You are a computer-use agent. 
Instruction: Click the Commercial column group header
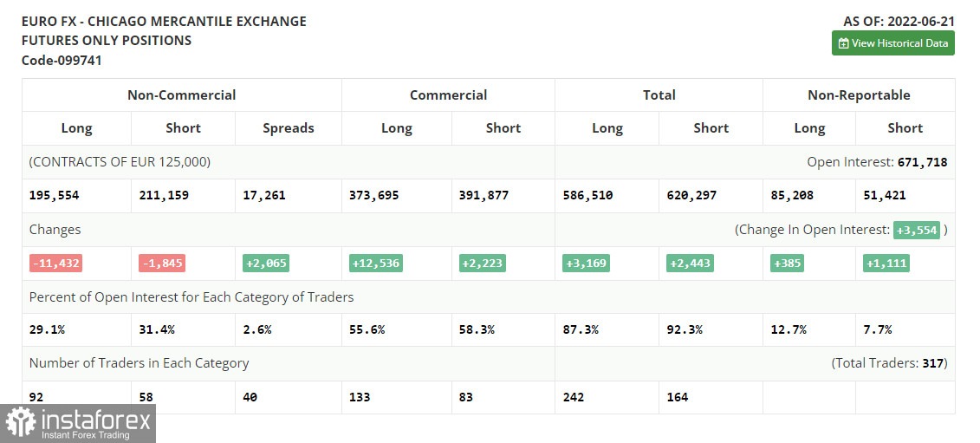[448, 95]
